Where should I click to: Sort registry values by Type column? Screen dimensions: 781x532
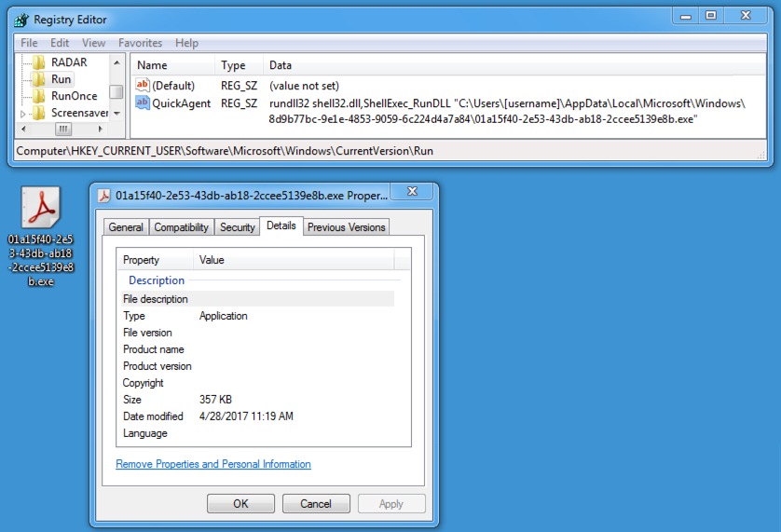(240, 65)
